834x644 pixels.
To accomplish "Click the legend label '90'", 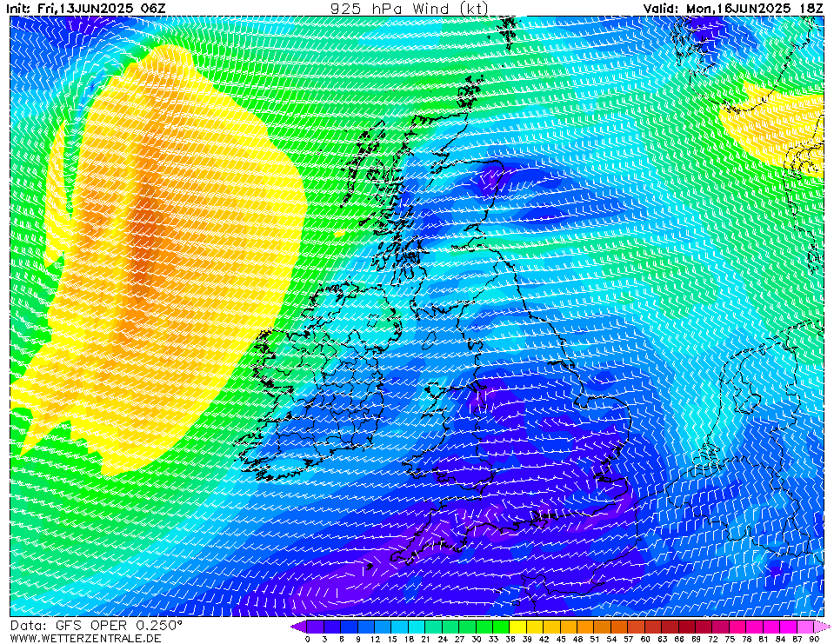I will [x=814, y=639].
